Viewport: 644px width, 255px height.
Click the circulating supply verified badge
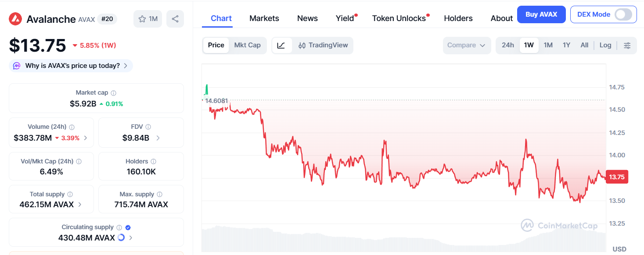[x=128, y=227]
